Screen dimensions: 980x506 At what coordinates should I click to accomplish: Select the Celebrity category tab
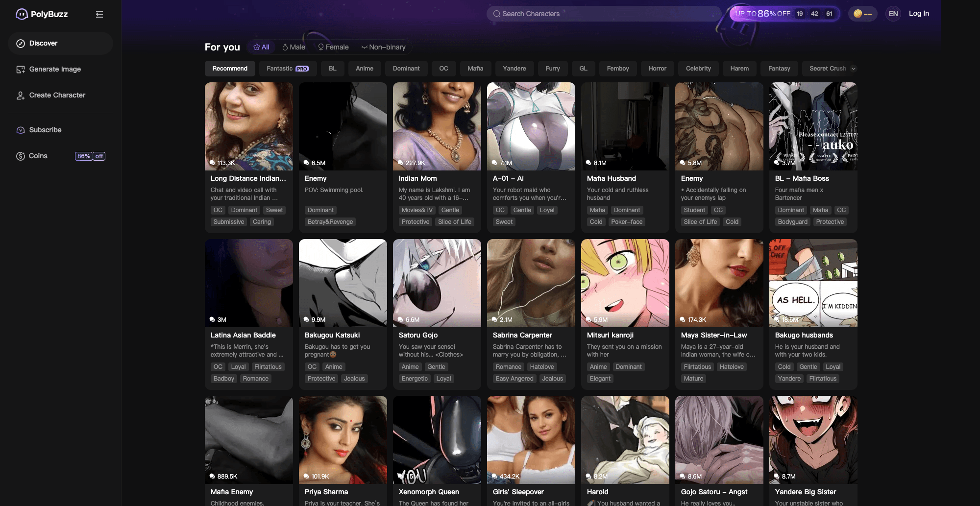pos(698,69)
